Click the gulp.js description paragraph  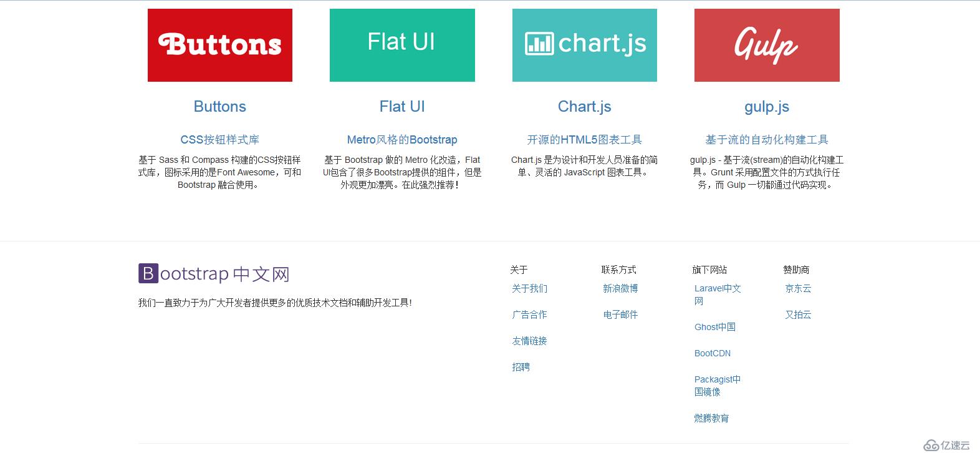pos(767,172)
